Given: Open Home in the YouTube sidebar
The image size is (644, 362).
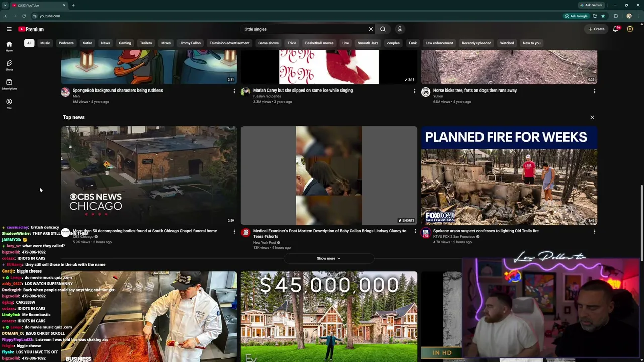Looking at the screenshot, I should 9,46.
